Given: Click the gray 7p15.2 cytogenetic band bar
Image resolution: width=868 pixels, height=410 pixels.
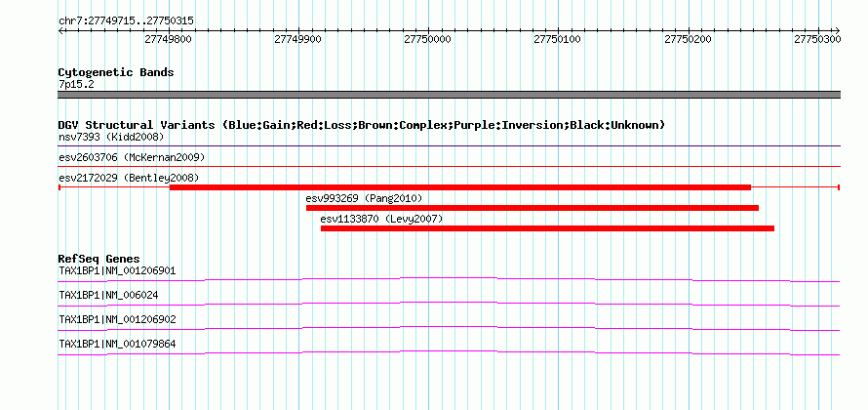Looking at the screenshot, I should click(449, 95).
